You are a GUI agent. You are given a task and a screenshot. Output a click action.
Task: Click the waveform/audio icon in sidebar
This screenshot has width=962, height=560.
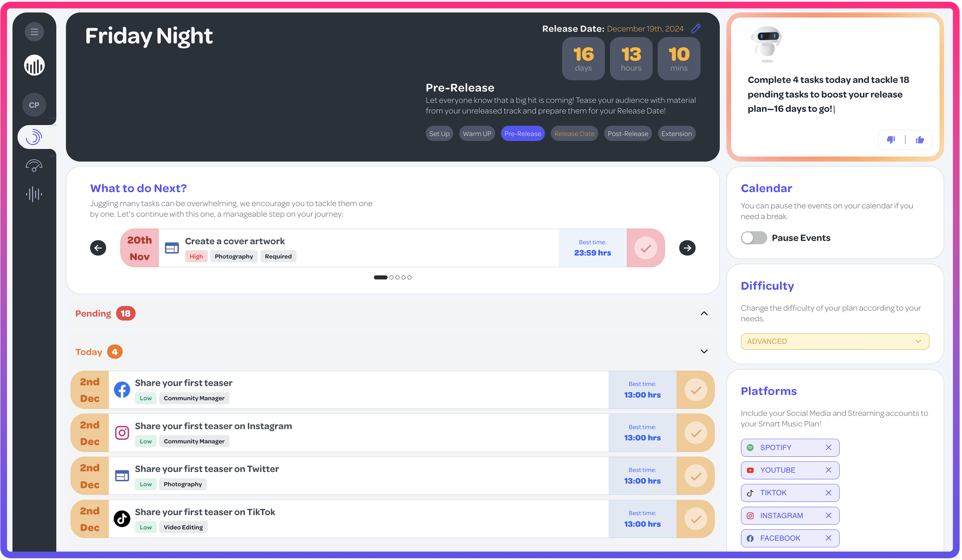(33, 194)
